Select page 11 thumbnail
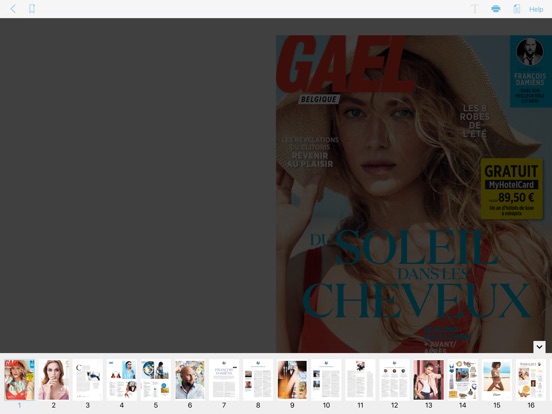The height and width of the screenshot is (414, 552). click(360, 380)
